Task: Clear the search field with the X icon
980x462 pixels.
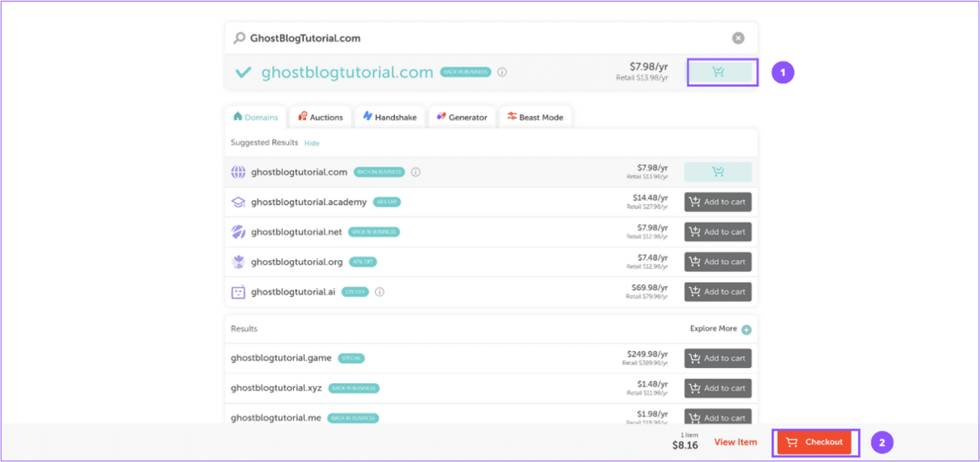Action: [737, 37]
